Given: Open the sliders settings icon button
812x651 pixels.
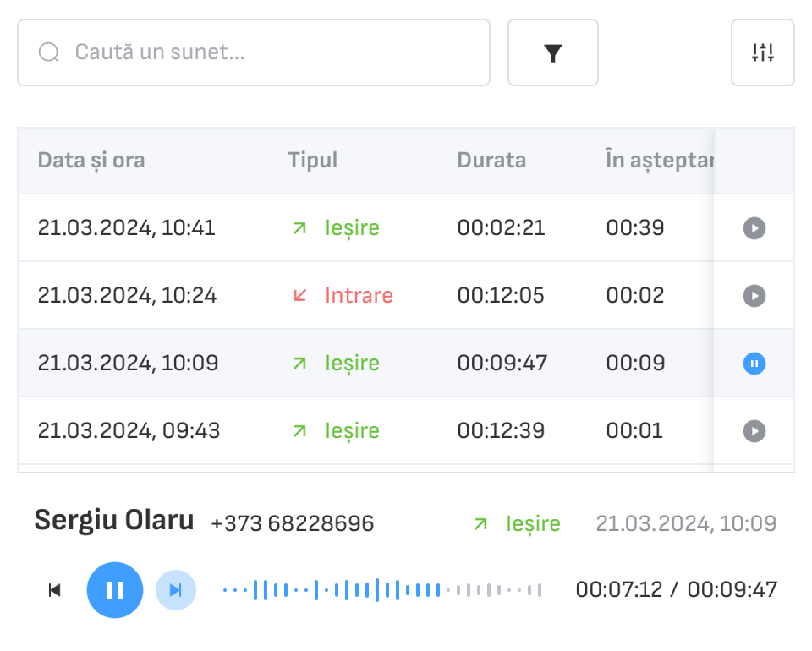Looking at the screenshot, I should click(x=762, y=53).
